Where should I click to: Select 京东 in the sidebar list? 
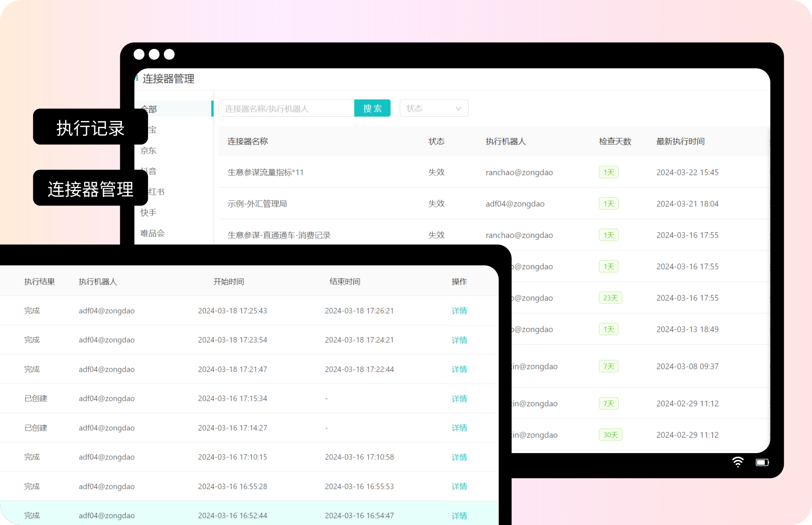pos(149,151)
